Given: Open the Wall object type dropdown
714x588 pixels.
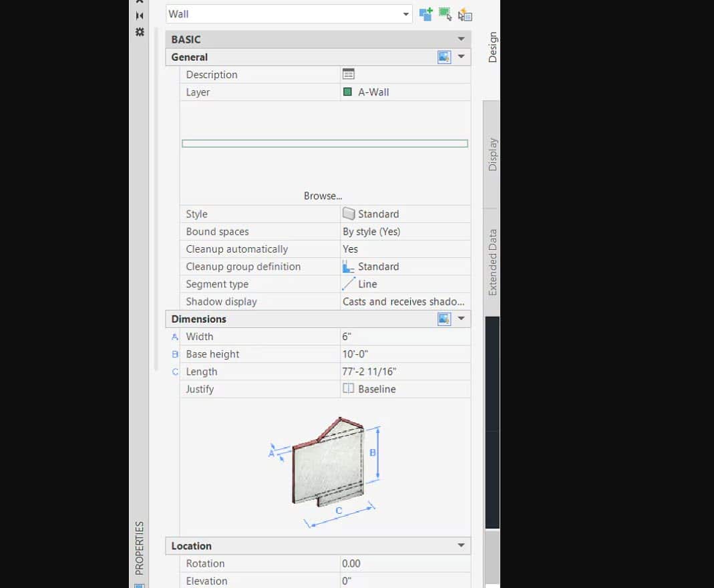Looking at the screenshot, I should 405,14.
